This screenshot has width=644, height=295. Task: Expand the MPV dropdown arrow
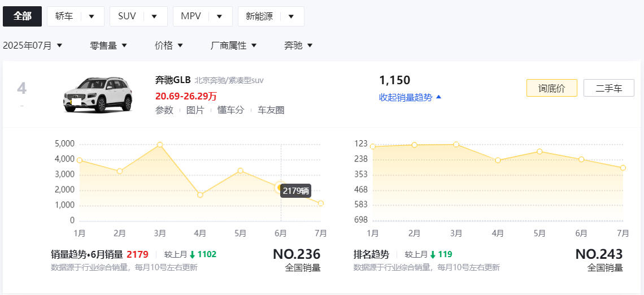click(219, 16)
